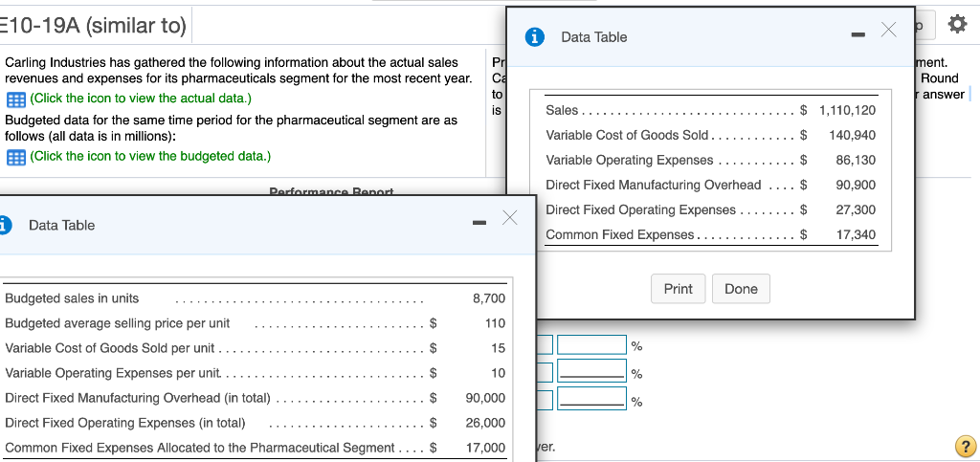Click the help question mark icon
The width and height of the screenshot is (980, 462).
pyautogui.click(x=965, y=447)
